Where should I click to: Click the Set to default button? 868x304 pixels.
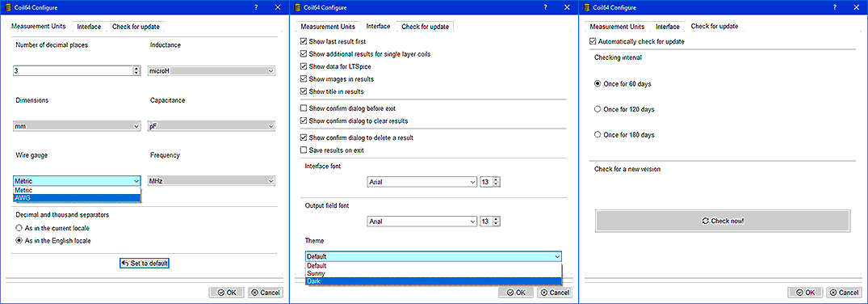point(145,264)
